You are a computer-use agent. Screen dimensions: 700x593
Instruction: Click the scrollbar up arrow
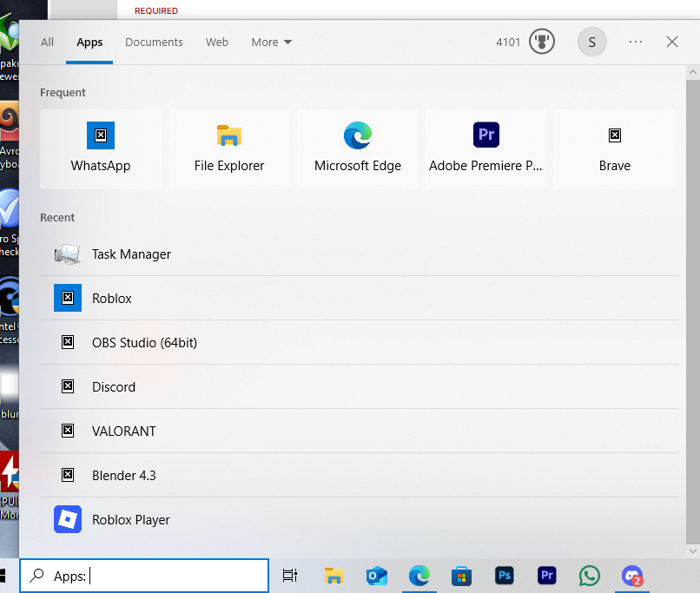(x=693, y=72)
